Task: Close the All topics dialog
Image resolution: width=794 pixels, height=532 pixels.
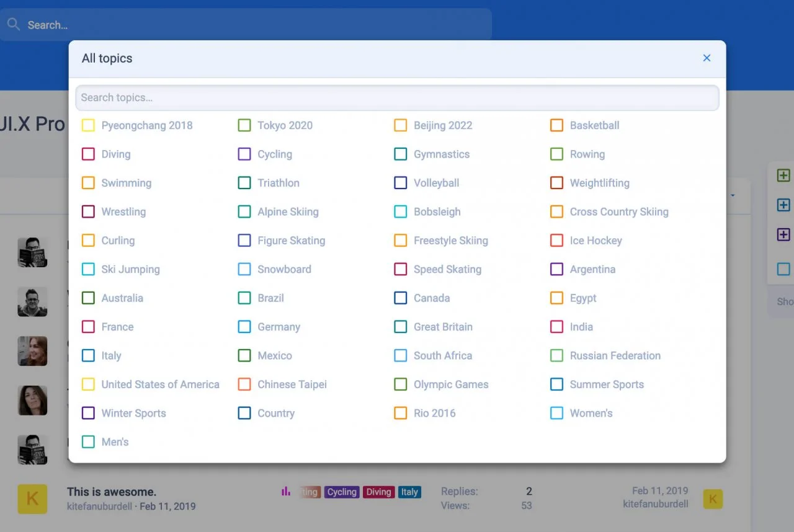Action: point(707,58)
